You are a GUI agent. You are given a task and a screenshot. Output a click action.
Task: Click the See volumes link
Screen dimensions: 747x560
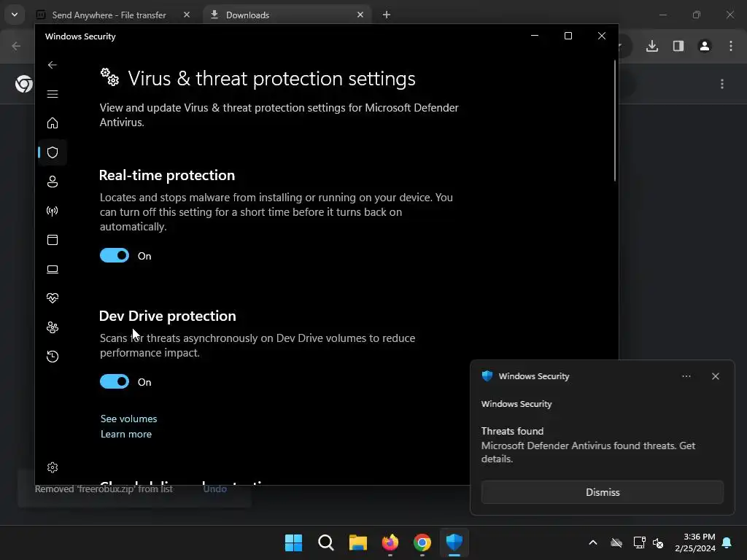(128, 419)
